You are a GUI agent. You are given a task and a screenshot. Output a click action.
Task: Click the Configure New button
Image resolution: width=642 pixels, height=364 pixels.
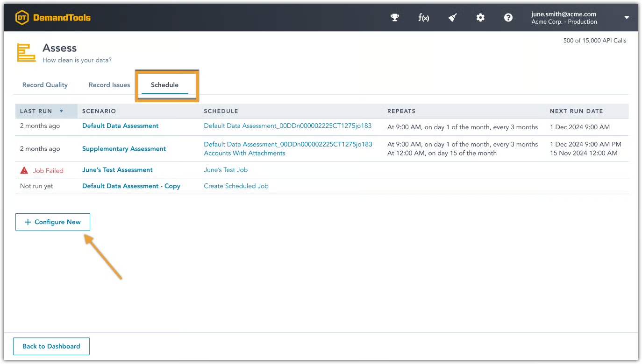53,222
